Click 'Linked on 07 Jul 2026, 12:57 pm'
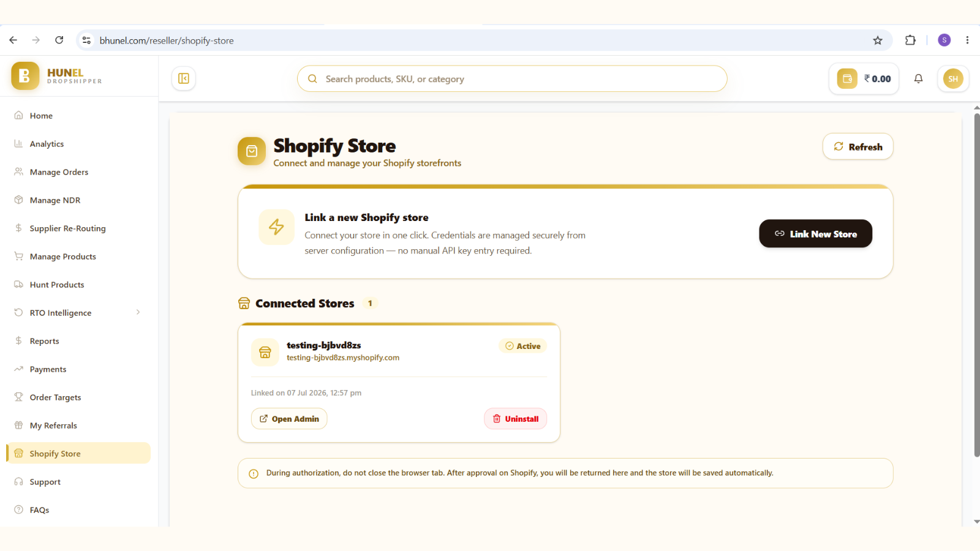The image size is (980, 551). tap(306, 393)
